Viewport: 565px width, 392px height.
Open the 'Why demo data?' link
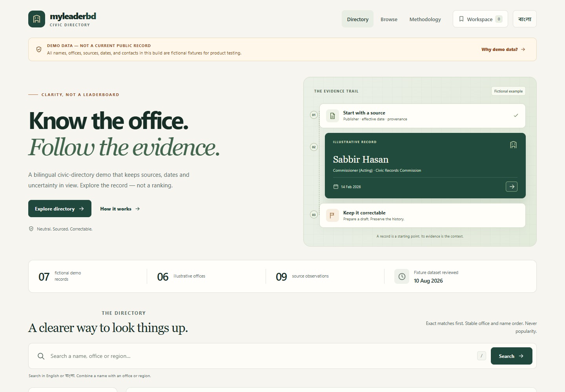(503, 49)
